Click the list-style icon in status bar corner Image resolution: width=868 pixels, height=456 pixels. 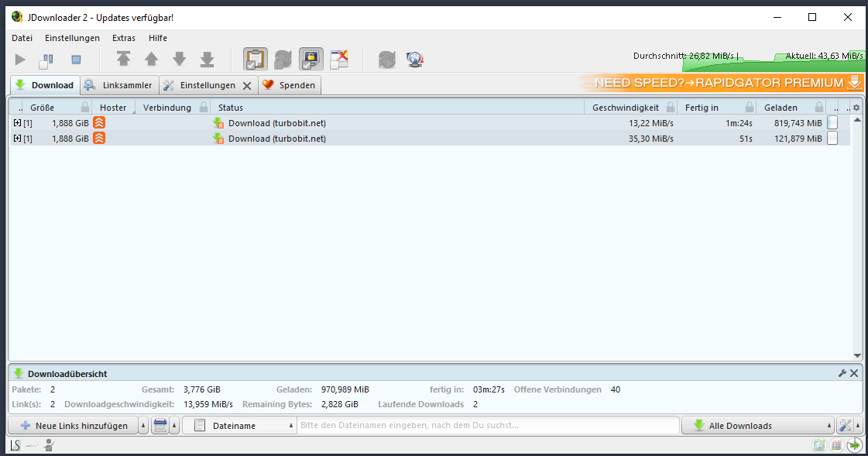(836, 445)
